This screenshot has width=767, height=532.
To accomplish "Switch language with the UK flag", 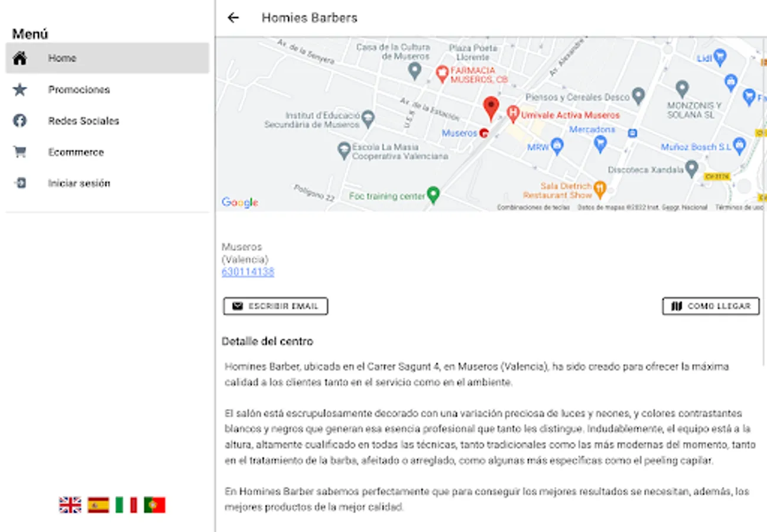I will click(x=70, y=505).
